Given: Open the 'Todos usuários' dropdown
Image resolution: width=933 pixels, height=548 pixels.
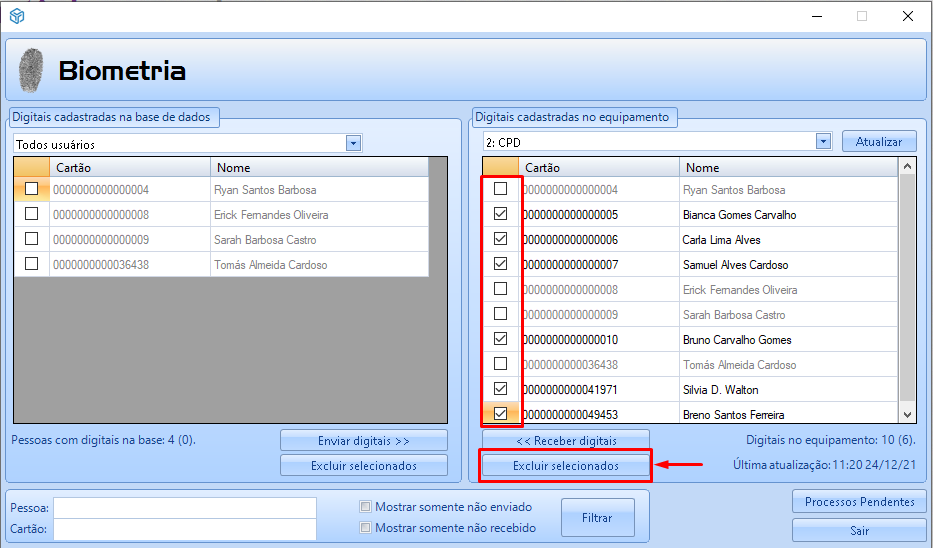Looking at the screenshot, I should (x=352, y=144).
